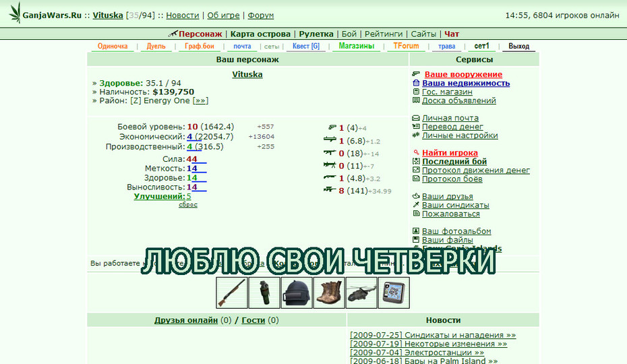627x364 pixels.
Task: Click the Выход tab to log out
Action: [x=518, y=46]
